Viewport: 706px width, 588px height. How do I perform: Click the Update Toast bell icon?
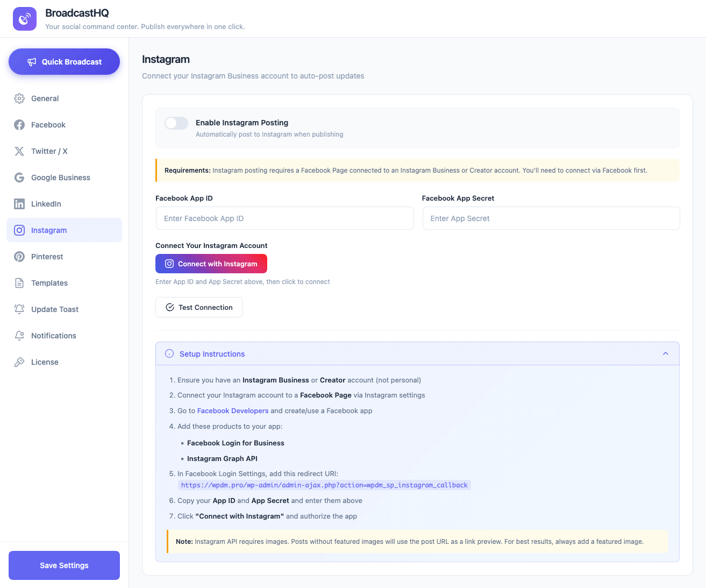pyautogui.click(x=19, y=309)
